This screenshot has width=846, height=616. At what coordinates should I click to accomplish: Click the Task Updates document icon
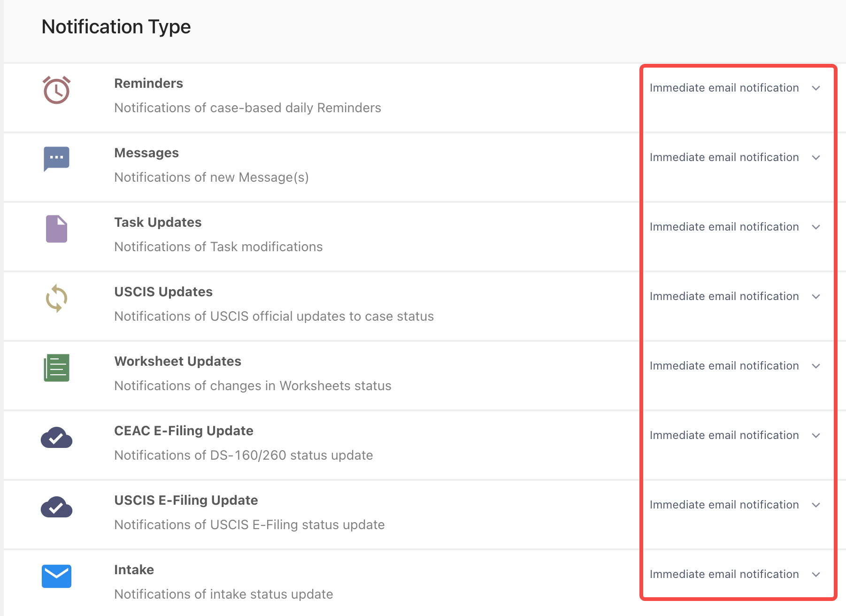tap(56, 229)
